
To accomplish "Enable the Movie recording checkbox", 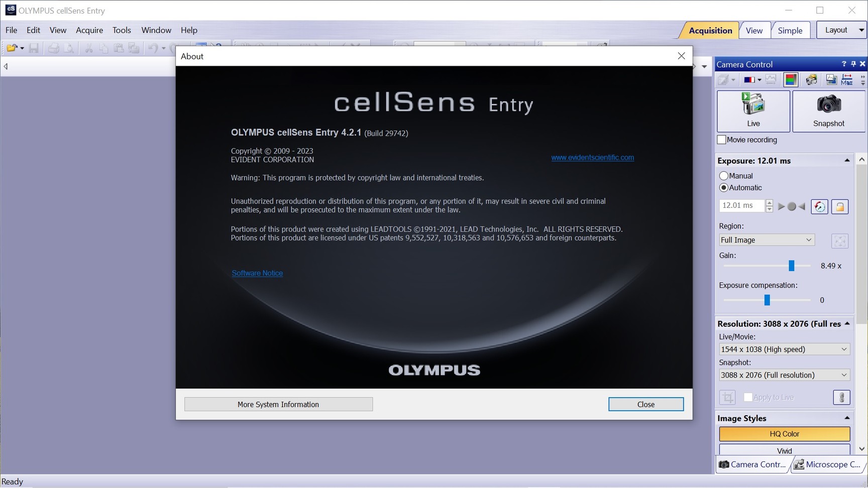I will (x=722, y=140).
